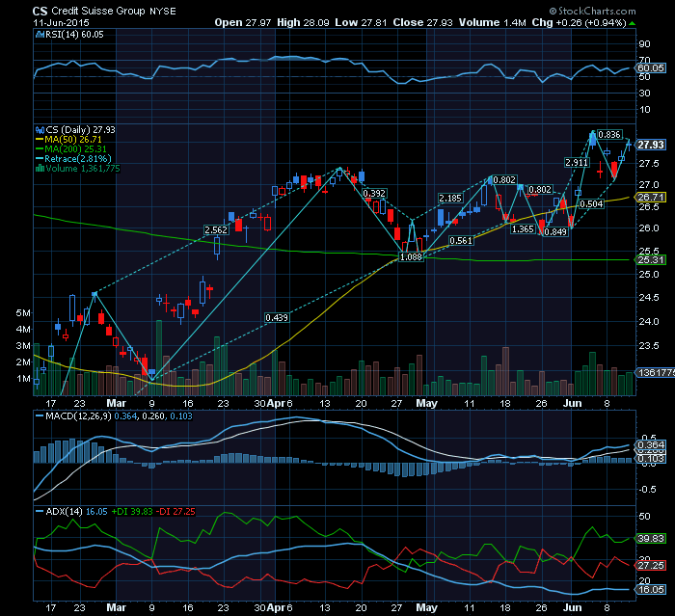675x616 pixels.
Task: Click the Retrace(2.81%) legend entry
Action: pos(78,159)
